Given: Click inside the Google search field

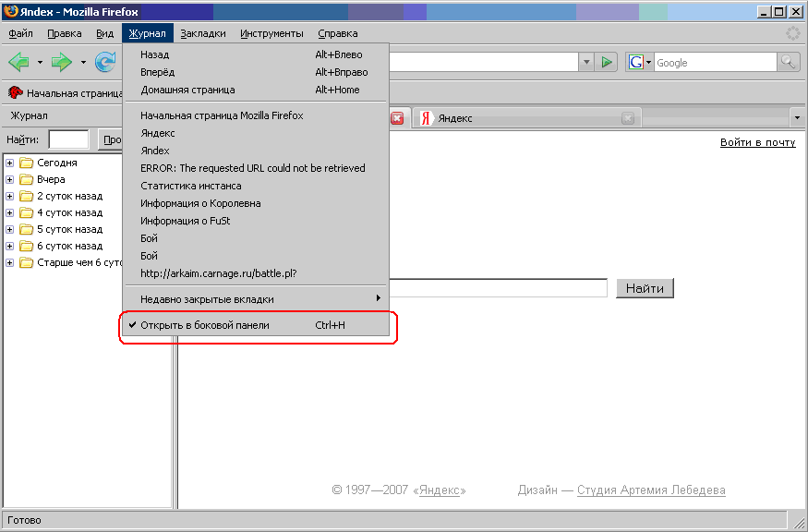Looking at the screenshot, I should pyautogui.click(x=716, y=63).
